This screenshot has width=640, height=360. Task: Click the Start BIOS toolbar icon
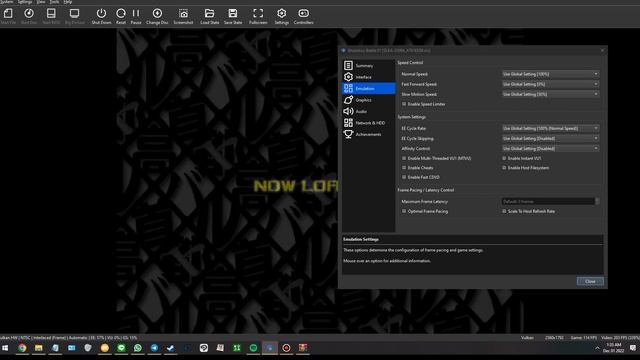(51, 16)
